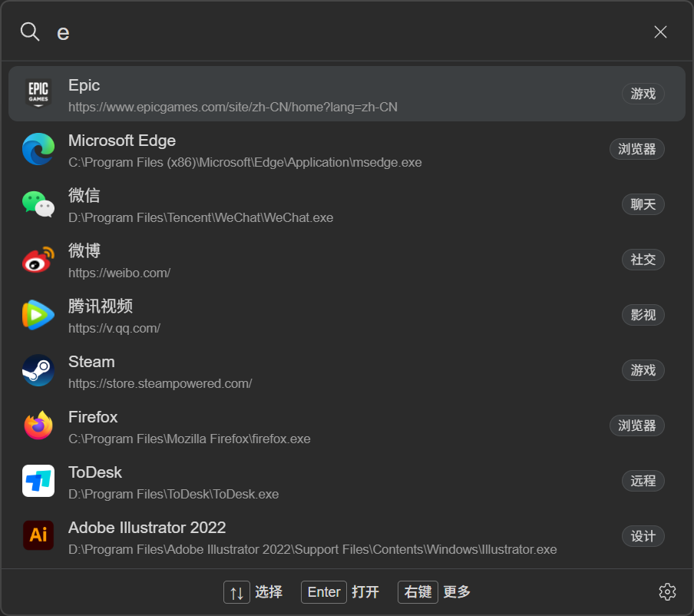The height and width of the screenshot is (616, 694).
Task: Click the green WeChat icon
Action: click(38, 204)
